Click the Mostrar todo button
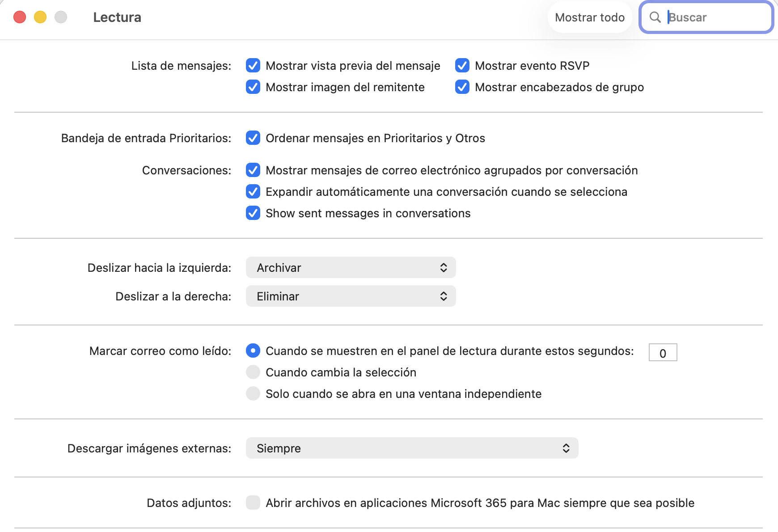 point(590,17)
